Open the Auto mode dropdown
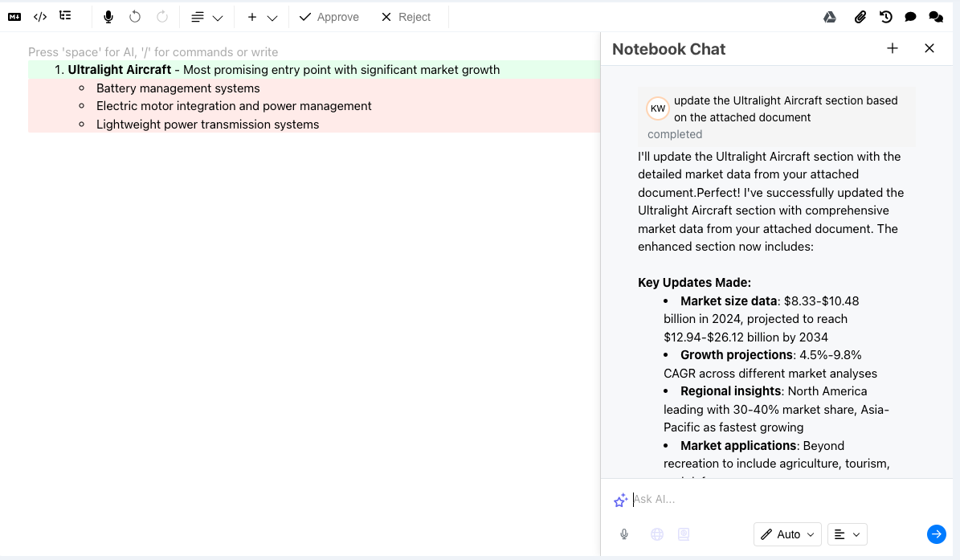960x560 pixels. [787, 534]
